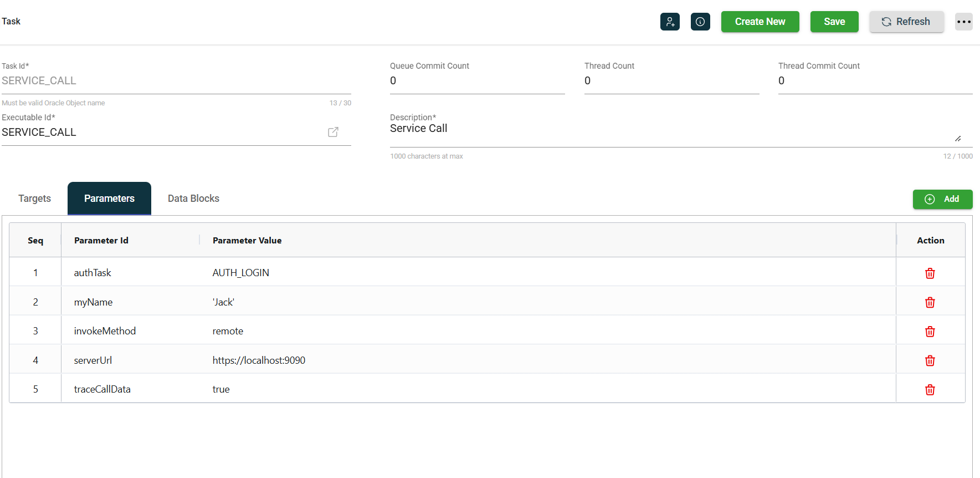Click into the Thread Count field
This screenshot has height=478, width=980.
(x=671, y=81)
